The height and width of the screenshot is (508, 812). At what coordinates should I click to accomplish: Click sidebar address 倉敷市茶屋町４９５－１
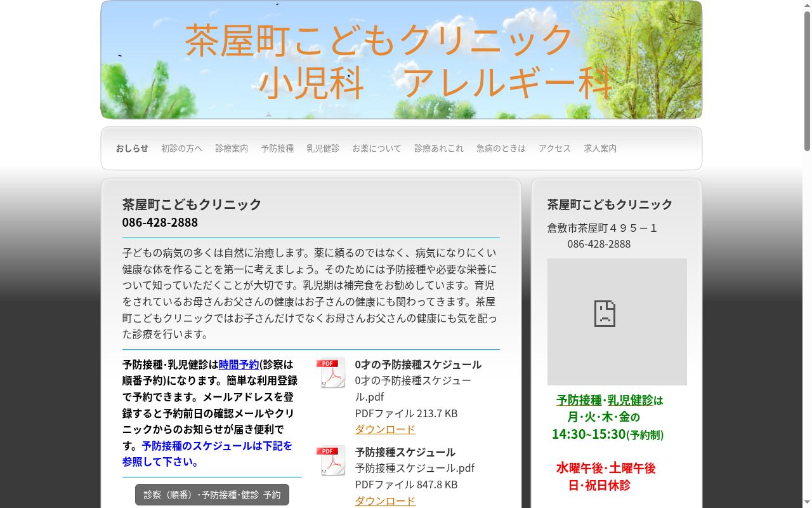pyautogui.click(x=602, y=228)
